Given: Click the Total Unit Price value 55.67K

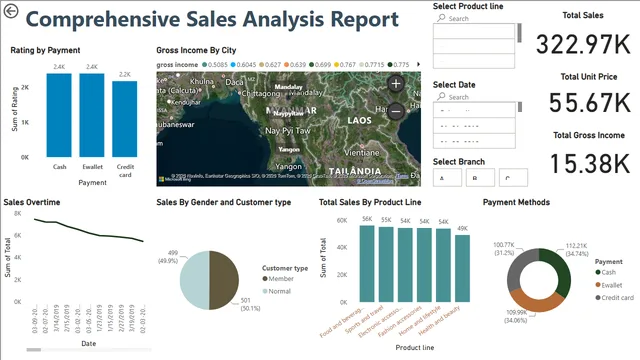Looking at the screenshot, I should [589, 103].
